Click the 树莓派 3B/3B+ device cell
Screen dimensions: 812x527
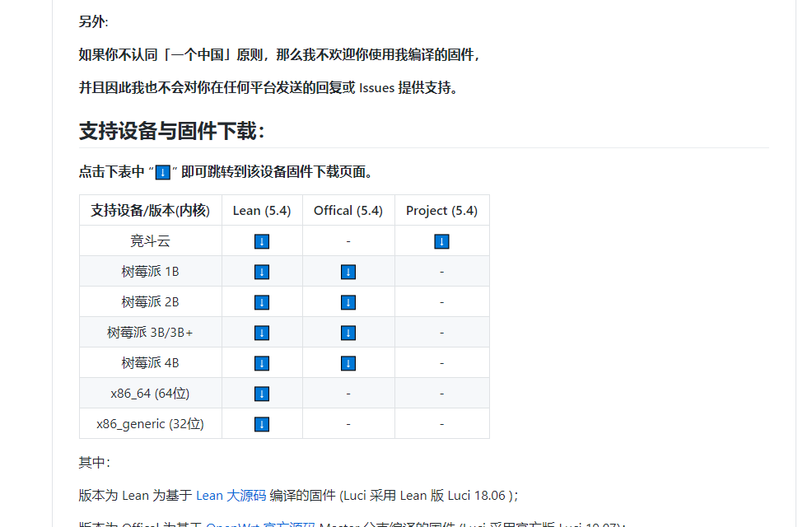coord(150,333)
